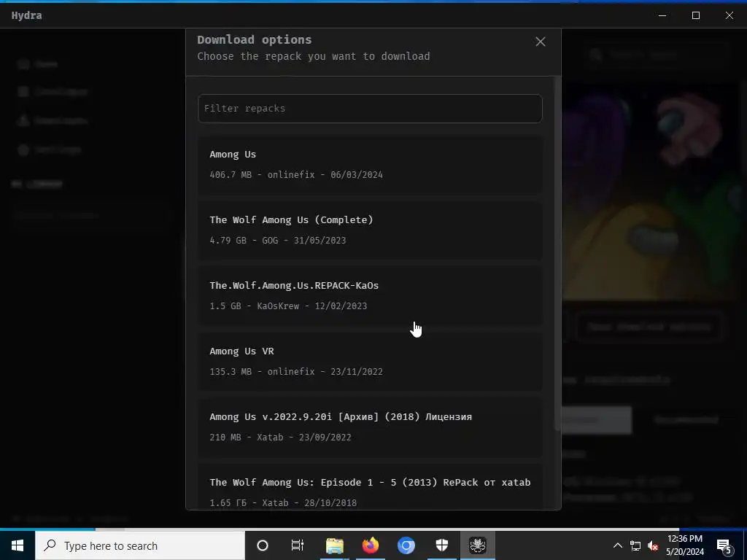Select Wolf Among Us Episode 1 - 5 repack
This screenshot has height=560, width=747.
[x=370, y=486]
